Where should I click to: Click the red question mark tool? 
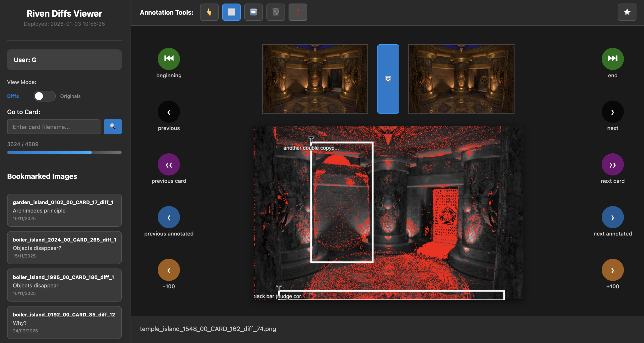pos(298,12)
